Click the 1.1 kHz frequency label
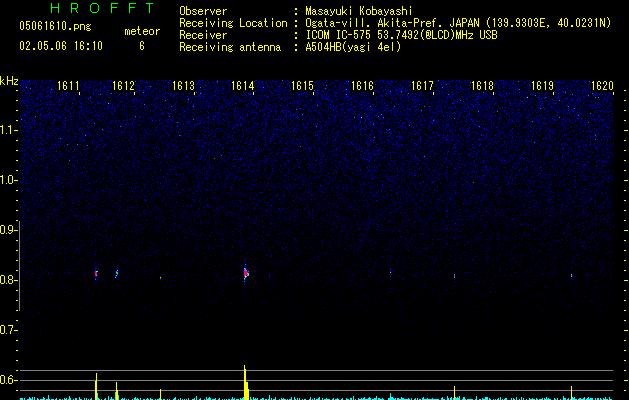This screenshot has height=400, width=629. point(8,130)
